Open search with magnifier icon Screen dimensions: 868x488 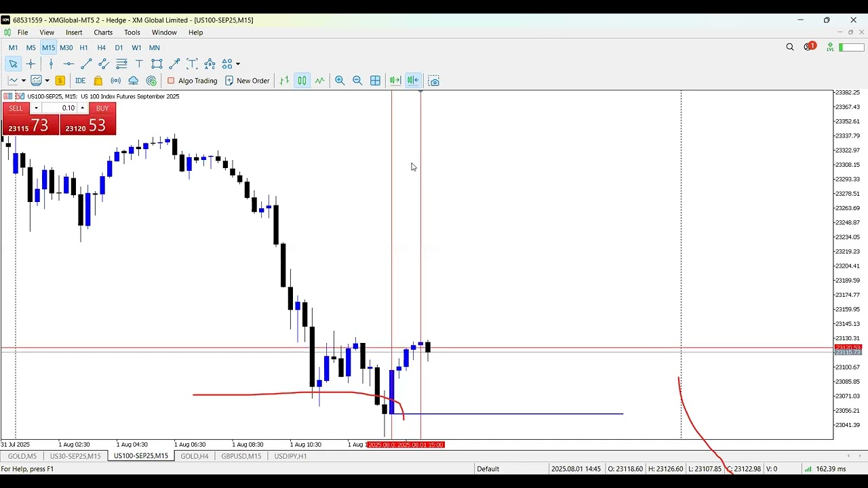(x=790, y=47)
